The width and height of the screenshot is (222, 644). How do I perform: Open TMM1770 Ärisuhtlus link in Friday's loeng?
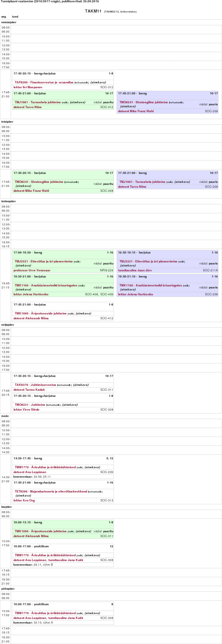[x=45, y=467]
